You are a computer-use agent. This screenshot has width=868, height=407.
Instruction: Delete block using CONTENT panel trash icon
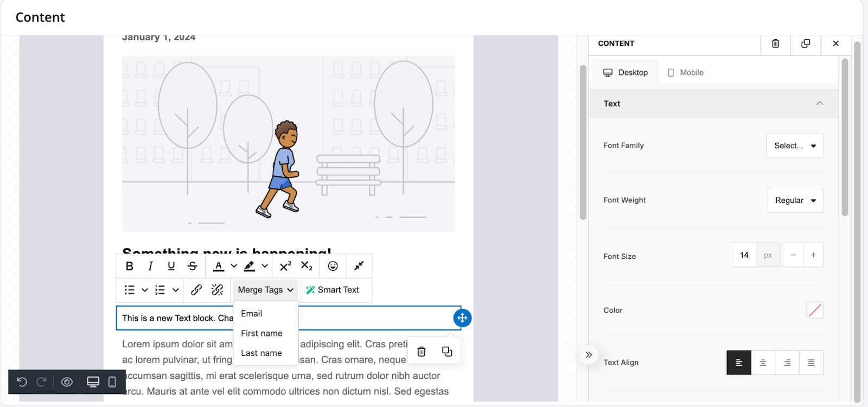point(775,43)
